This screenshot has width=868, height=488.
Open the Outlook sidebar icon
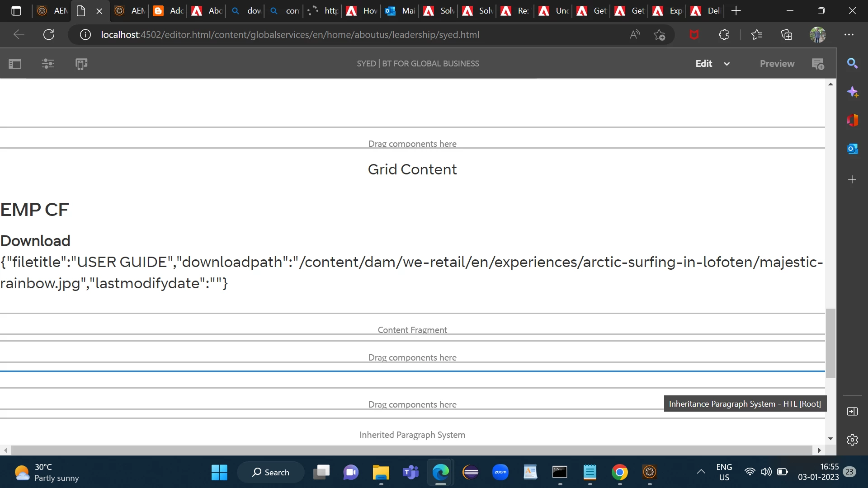[852, 149]
